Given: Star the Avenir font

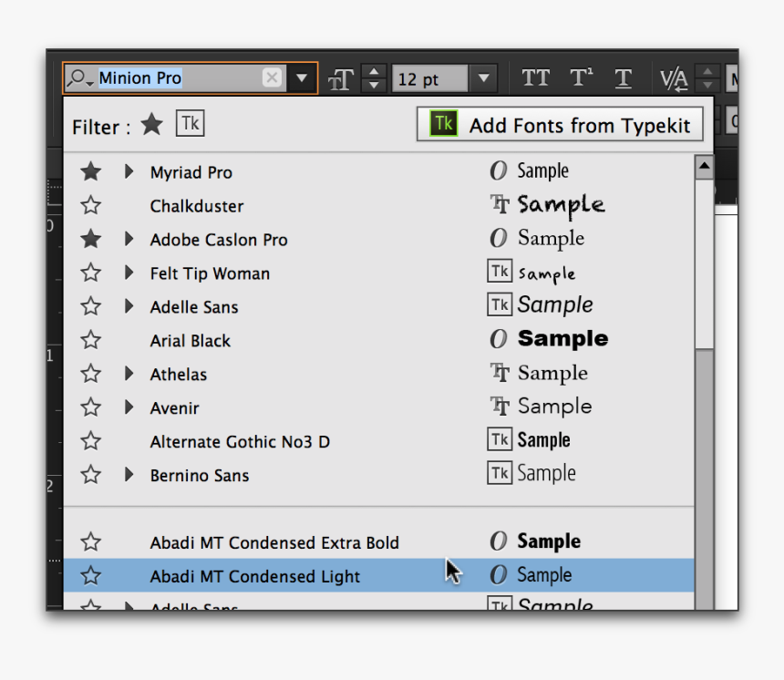Looking at the screenshot, I should click(91, 407).
